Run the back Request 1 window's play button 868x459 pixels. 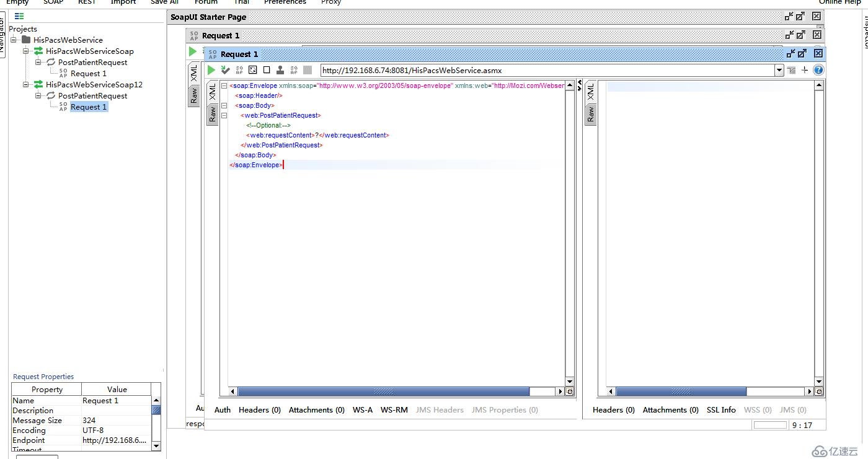pos(193,51)
